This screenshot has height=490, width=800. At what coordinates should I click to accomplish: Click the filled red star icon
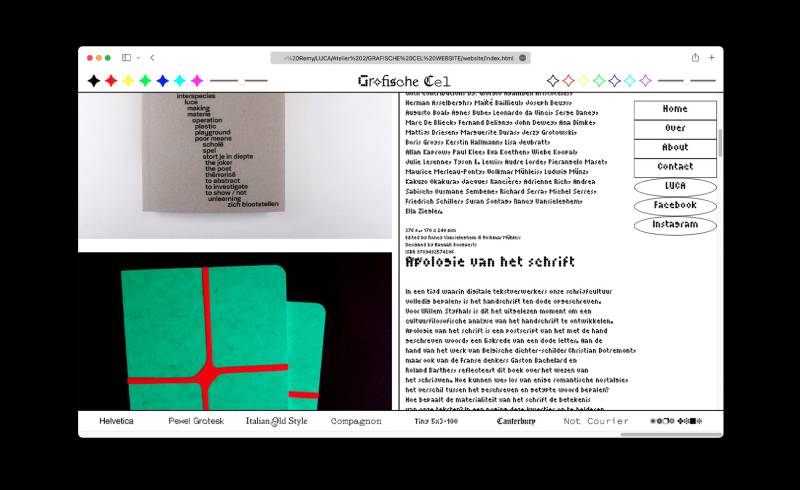click(111, 81)
